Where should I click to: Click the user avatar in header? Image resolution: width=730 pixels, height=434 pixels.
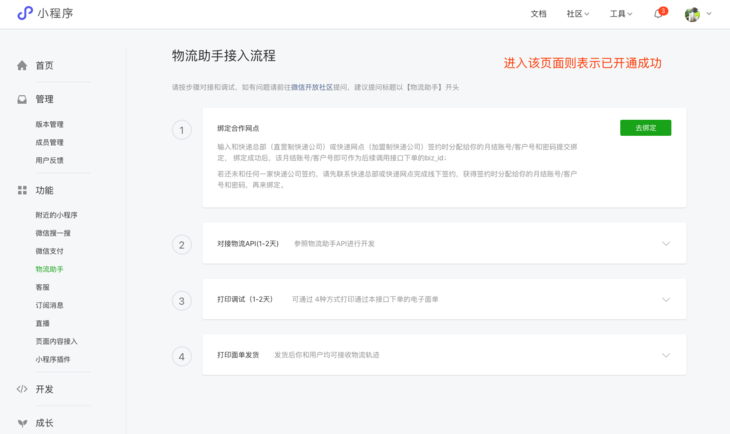[x=692, y=14]
